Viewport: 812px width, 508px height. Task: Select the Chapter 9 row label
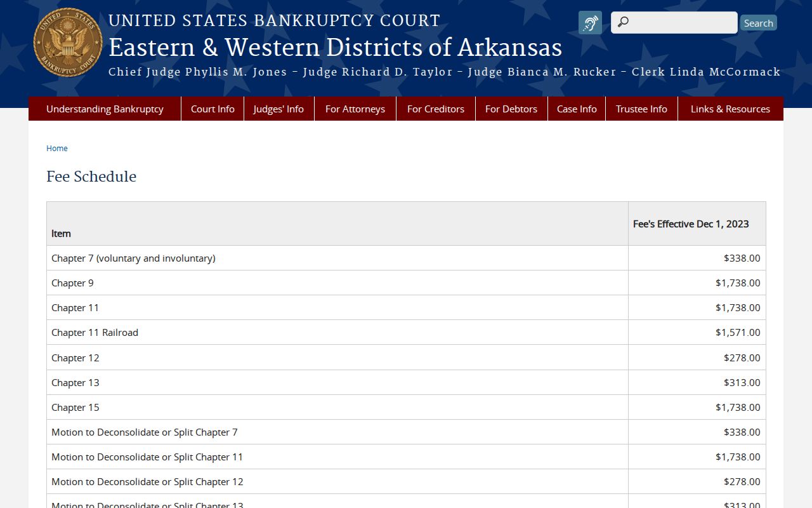tap(72, 283)
